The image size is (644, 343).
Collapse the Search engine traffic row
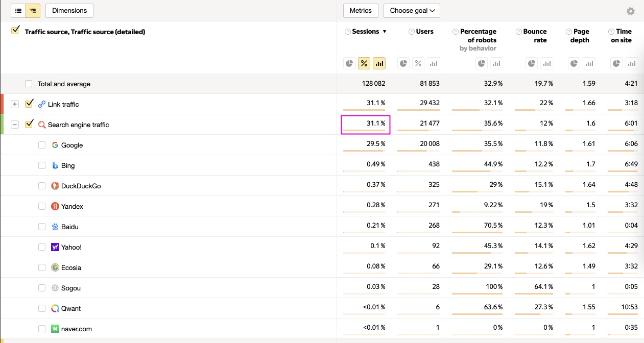[15, 125]
